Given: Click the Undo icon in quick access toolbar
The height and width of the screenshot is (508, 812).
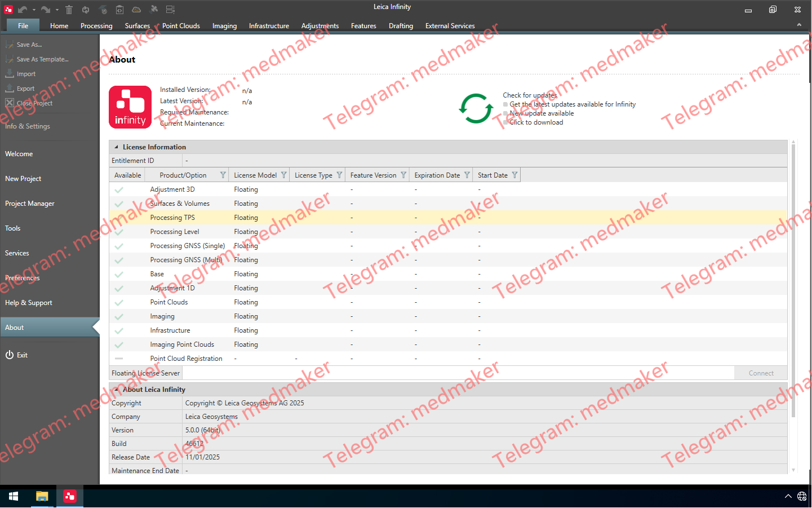Looking at the screenshot, I should pyautogui.click(x=23, y=9).
